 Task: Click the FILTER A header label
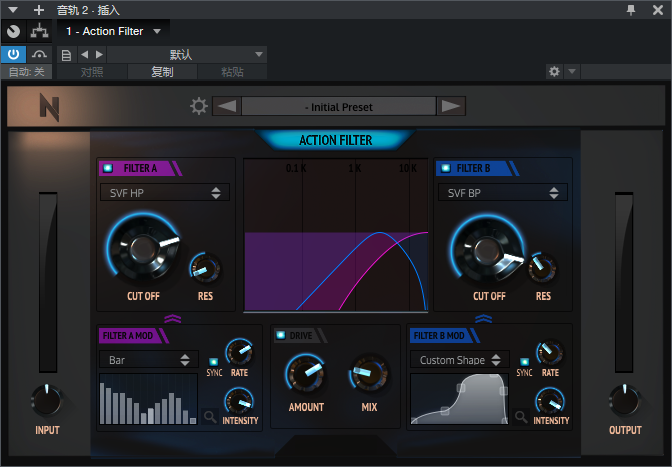click(140, 168)
